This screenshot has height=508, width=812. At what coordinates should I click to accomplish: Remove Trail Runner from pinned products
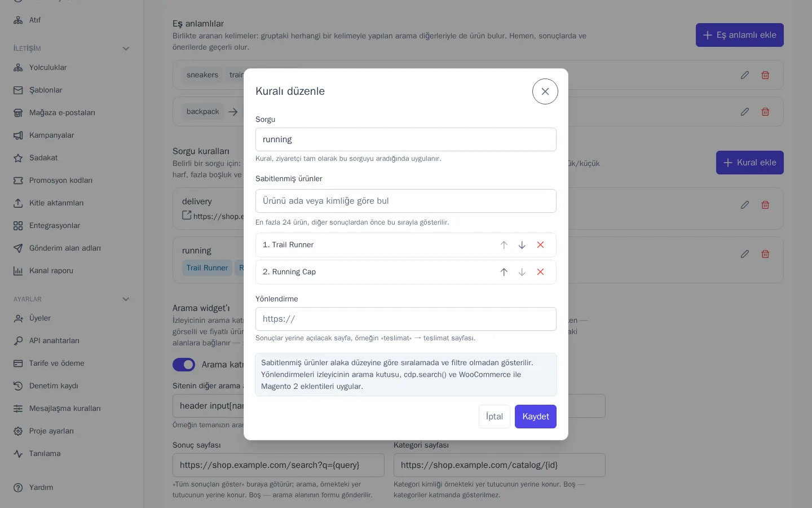click(x=540, y=245)
